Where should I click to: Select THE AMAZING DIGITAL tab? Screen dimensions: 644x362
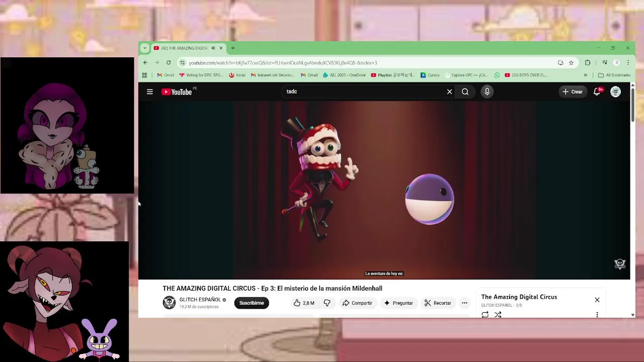184,48
